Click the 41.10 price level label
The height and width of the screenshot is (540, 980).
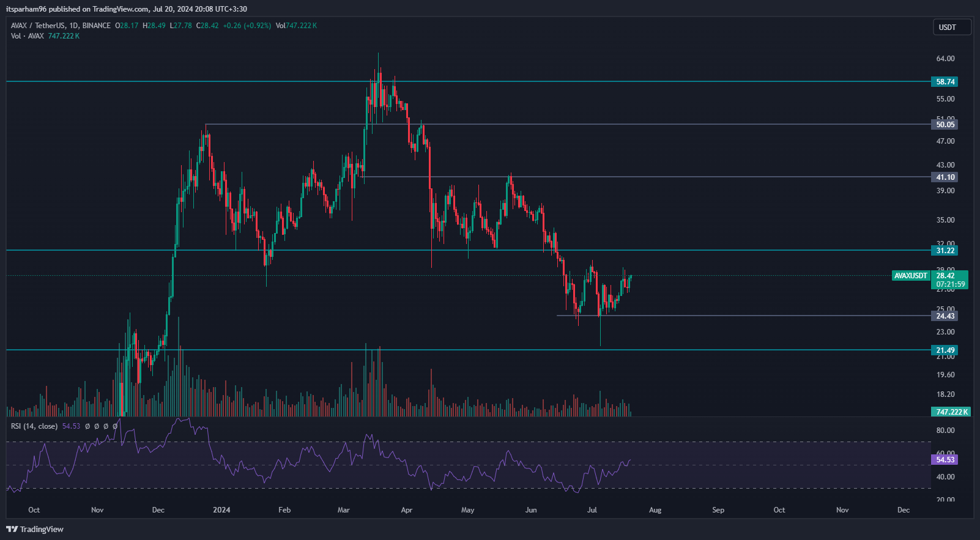coord(945,177)
